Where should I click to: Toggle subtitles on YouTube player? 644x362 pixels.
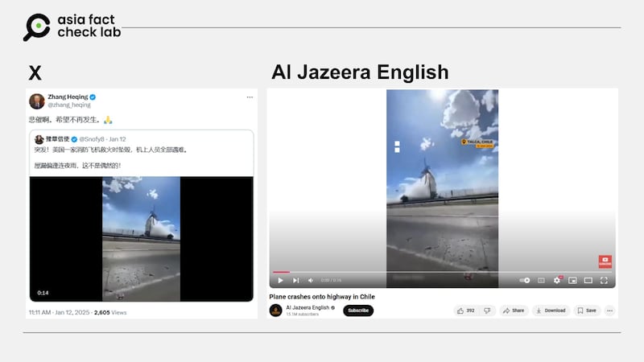(x=541, y=280)
